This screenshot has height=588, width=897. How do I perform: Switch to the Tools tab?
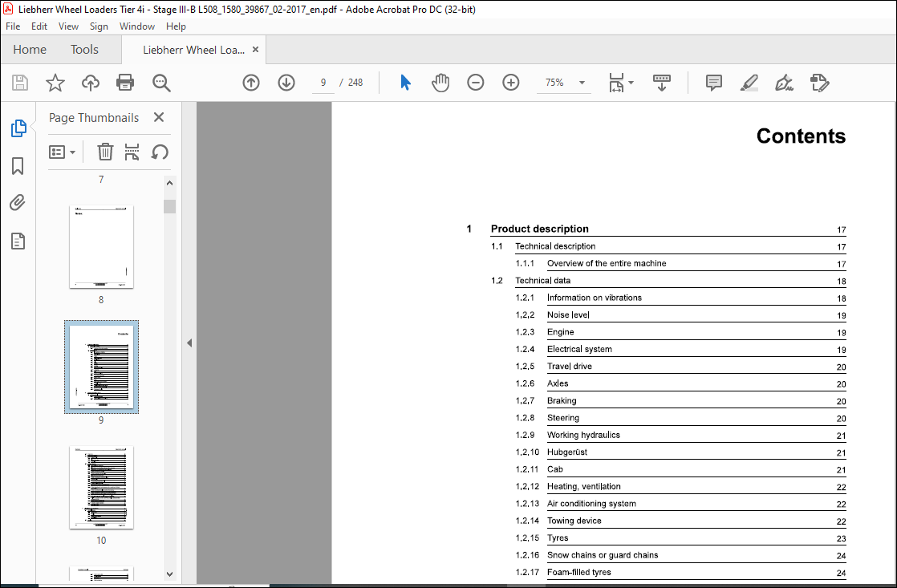point(85,50)
